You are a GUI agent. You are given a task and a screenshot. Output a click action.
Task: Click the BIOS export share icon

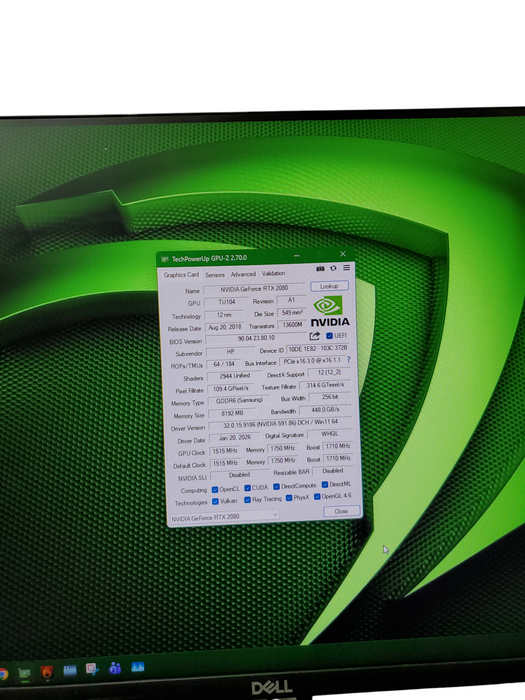[314, 336]
